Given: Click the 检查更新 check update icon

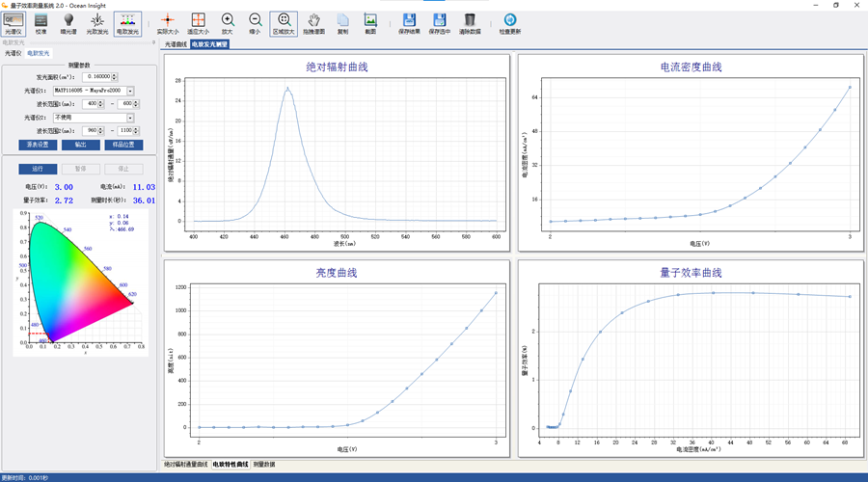Looking at the screenshot, I should click(510, 22).
